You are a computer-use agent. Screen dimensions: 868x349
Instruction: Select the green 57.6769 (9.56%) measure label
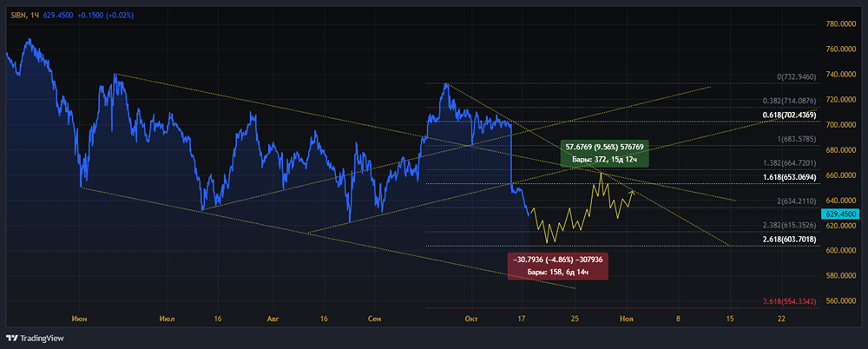pos(604,154)
